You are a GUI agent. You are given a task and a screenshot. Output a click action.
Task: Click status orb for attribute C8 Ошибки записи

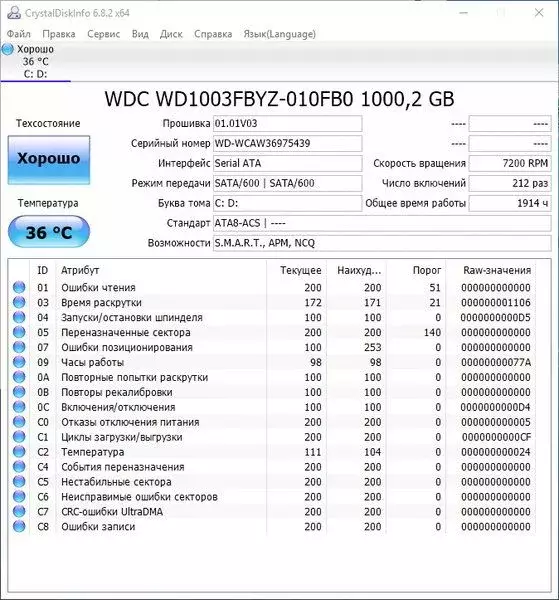(19, 526)
